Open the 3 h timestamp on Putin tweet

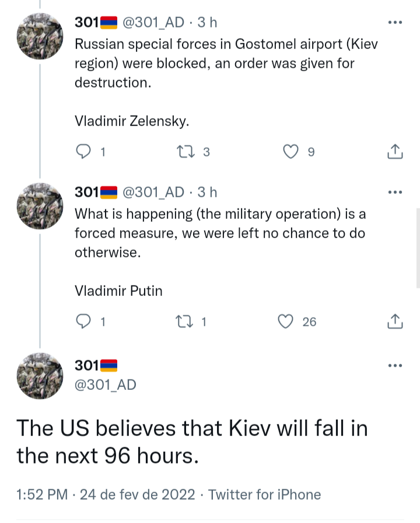(x=207, y=192)
